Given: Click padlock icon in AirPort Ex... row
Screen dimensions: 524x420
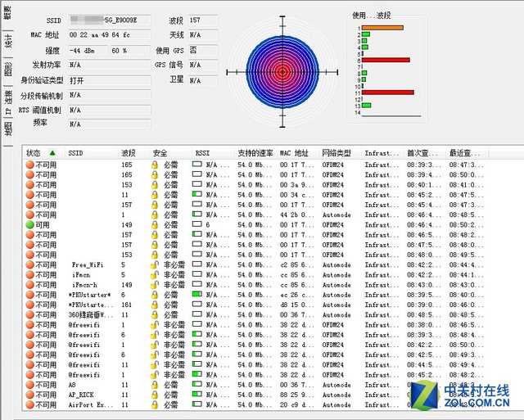Looking at the screenshot, I should pos(155,405).
